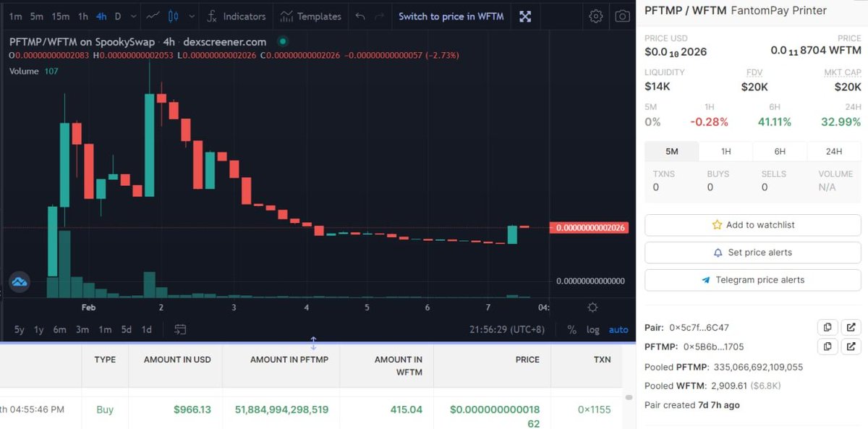Screen dimensions: 868x429
Task: Open chart settings gear
Action: 595,16
